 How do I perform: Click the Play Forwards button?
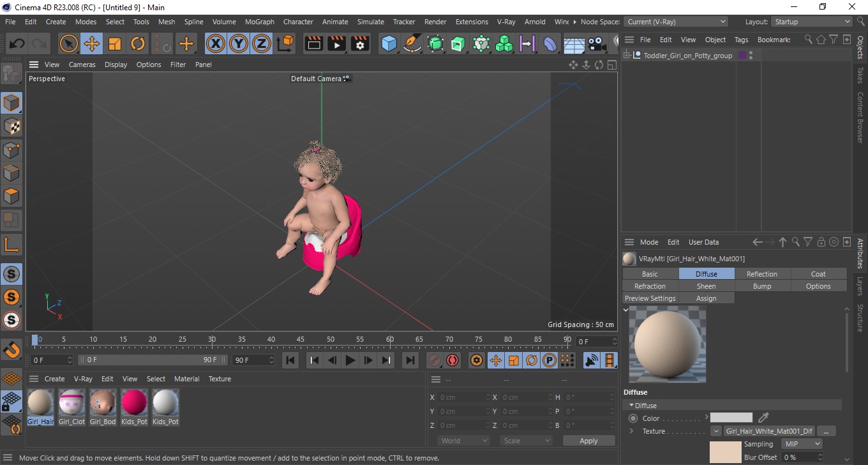[x=350, y=360]
